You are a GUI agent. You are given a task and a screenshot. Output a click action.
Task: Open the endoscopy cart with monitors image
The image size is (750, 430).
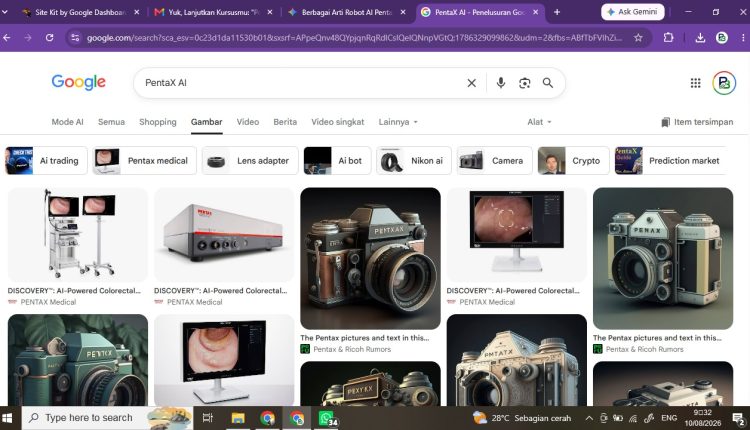tap(78, 234)
